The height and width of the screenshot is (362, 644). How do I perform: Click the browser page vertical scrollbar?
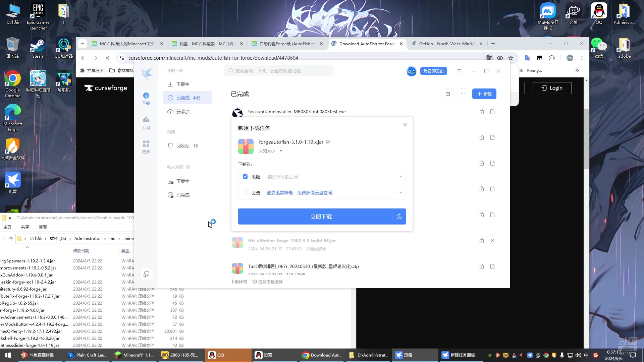tap(586, 139)
